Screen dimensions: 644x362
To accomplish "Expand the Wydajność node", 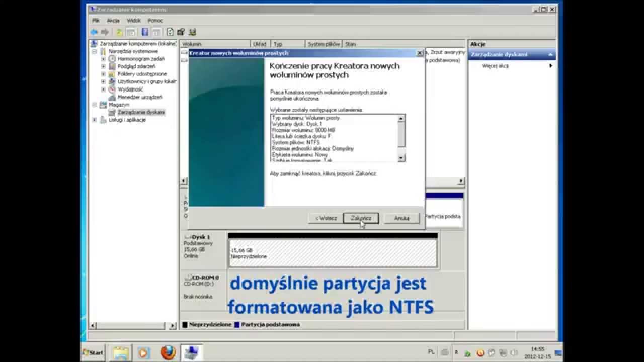I will tap(103, 89).
